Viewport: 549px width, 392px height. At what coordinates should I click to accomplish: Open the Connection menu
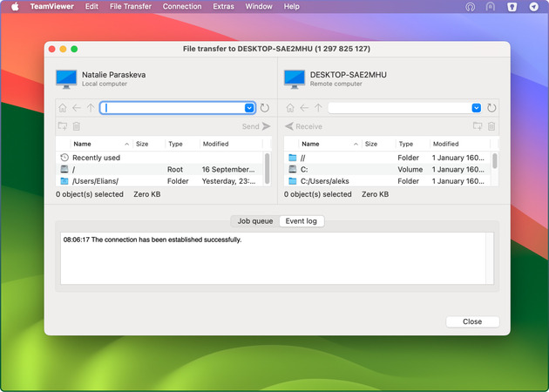pyautogui.click(x=182, y=6)
